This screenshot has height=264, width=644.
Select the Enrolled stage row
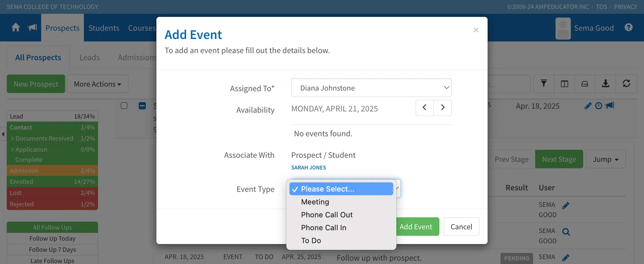pyautogui.click(x=52, y=182)
